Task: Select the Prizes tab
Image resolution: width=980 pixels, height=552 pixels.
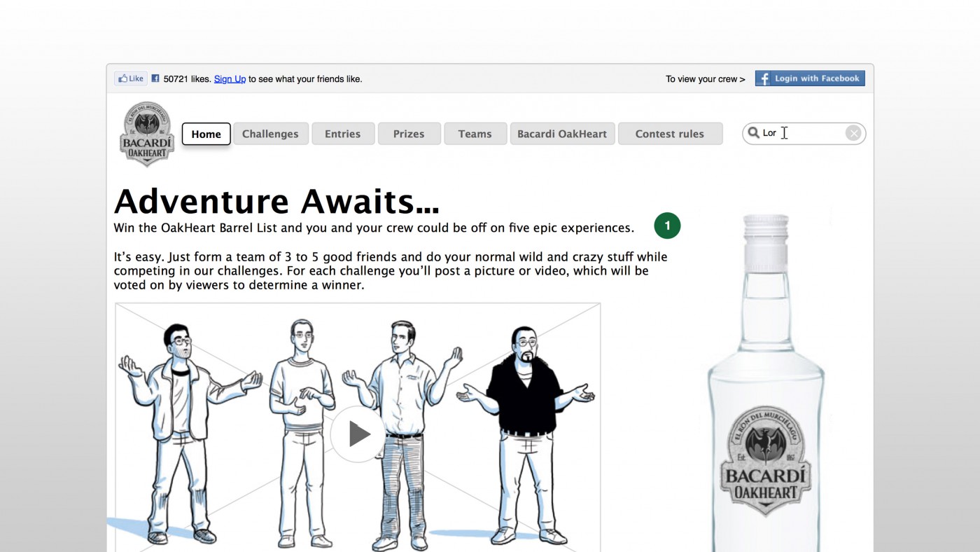Action: pos(409,134)
